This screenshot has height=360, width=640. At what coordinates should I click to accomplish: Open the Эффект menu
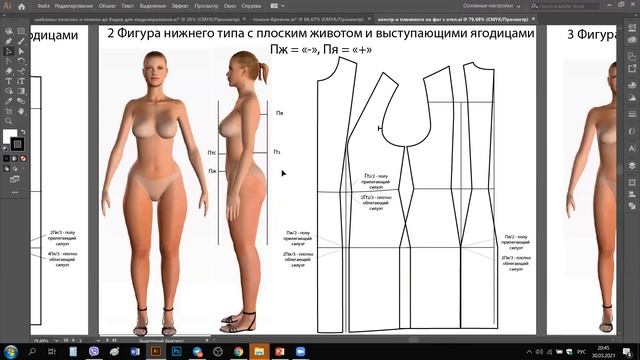click(x=180, y=6)
